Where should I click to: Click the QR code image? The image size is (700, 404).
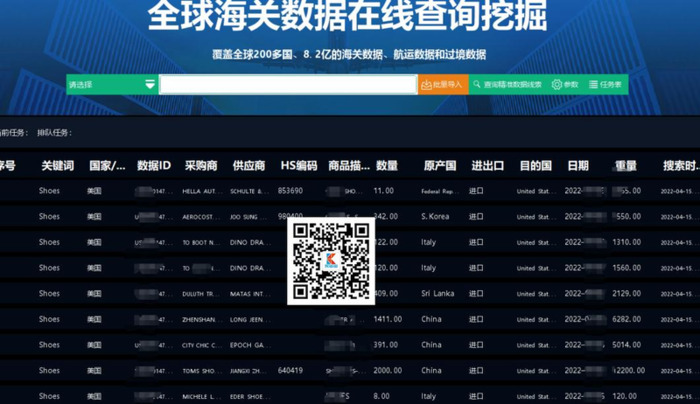coord(331,261)
